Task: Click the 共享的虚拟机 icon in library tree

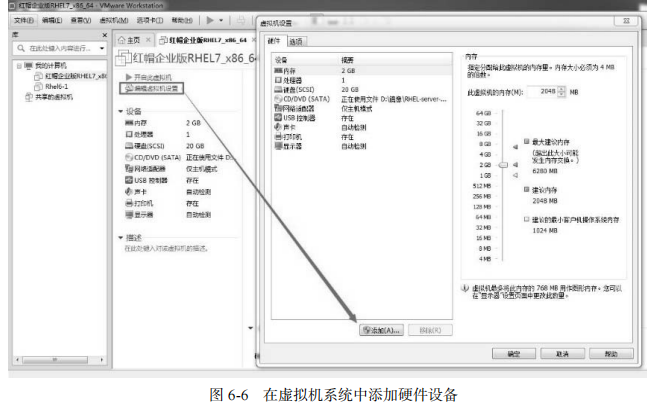Action: pos(29,97)
